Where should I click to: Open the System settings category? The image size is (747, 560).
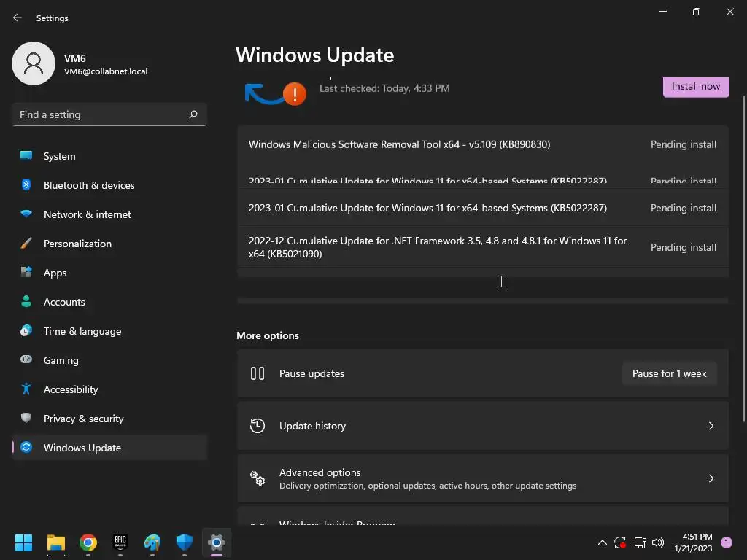coord(109,156)
